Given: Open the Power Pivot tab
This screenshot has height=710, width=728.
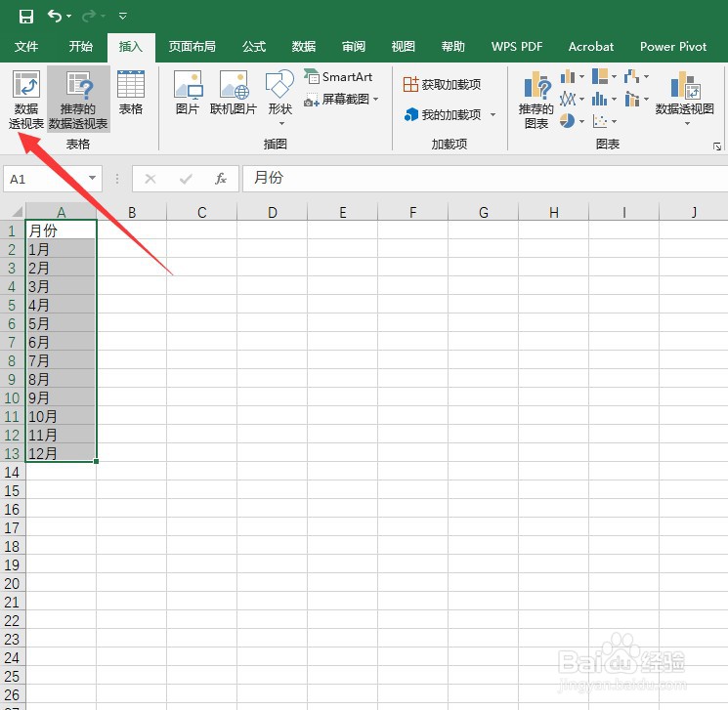Looking at the screenshot, I should (x=673, y=47).
